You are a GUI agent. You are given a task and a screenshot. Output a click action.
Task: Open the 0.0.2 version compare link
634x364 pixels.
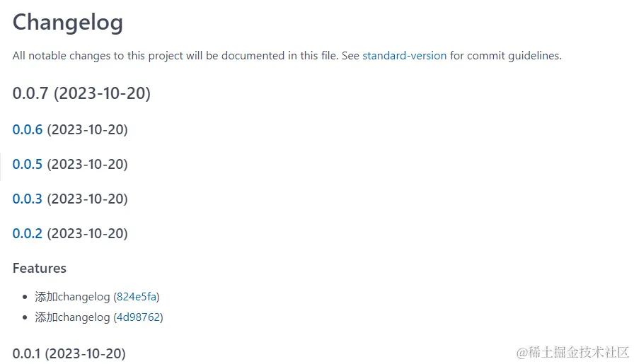[28, 233]
